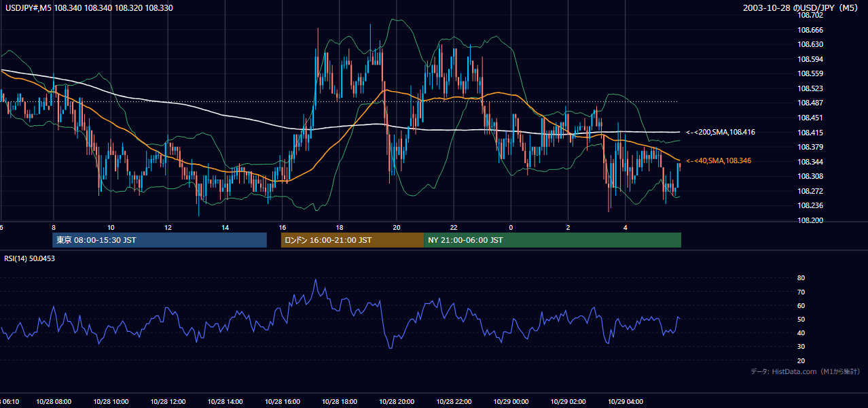Screen dimensions: 868x408
Task: Click price axis value 108.666
Action: point(810,30)
